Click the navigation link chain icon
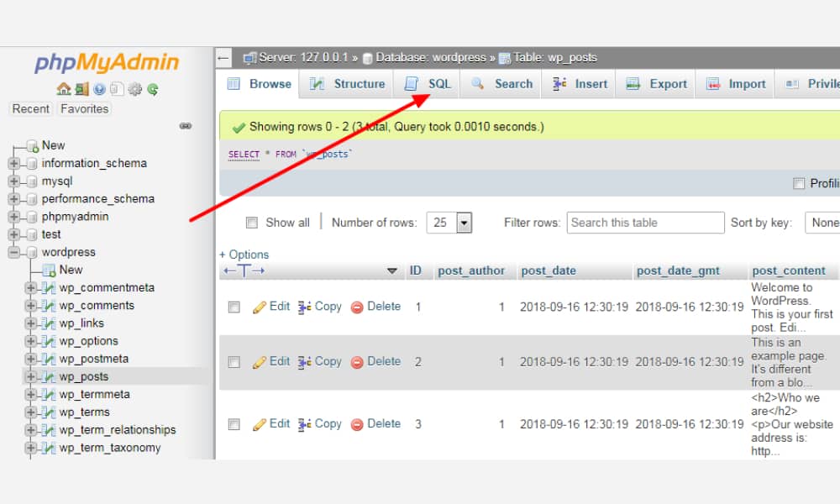 [x=186, y=126]
